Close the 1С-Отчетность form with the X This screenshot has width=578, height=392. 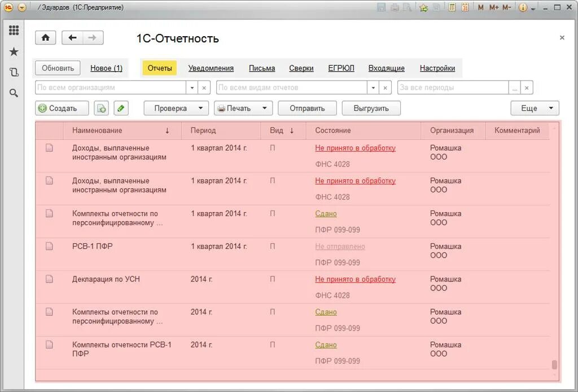[562, 38]
